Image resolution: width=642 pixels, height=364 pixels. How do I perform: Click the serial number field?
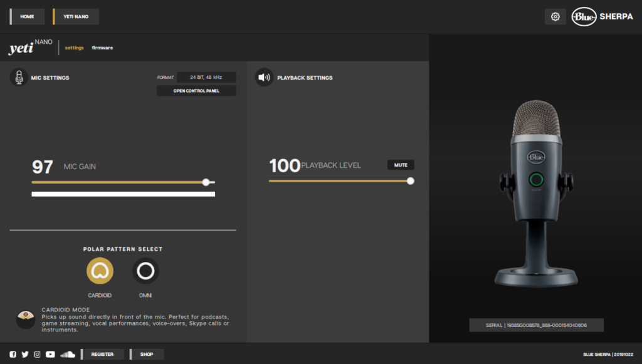(536, 325)
